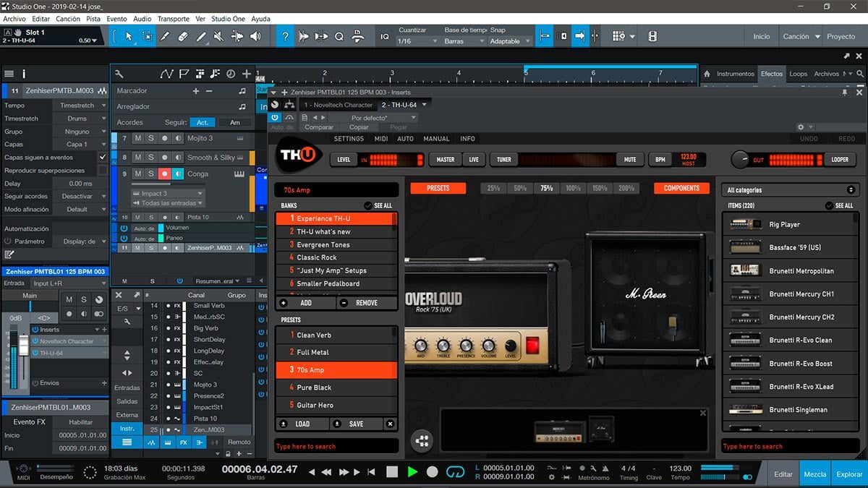Select the Pure Black preset
The height and width of the screenshot is (488, 868).
336,388
